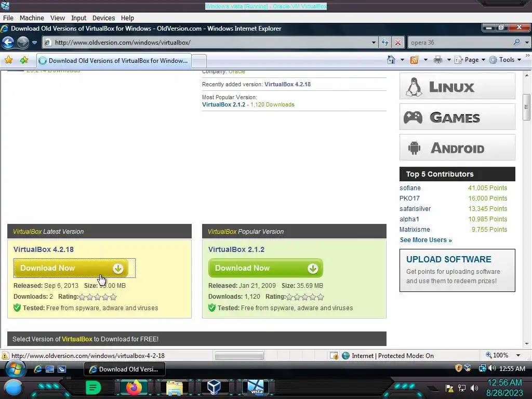
Task: Click the VirtualBox 4.2.18 title link
Action: pyautogui.click(x=44, y=249)
